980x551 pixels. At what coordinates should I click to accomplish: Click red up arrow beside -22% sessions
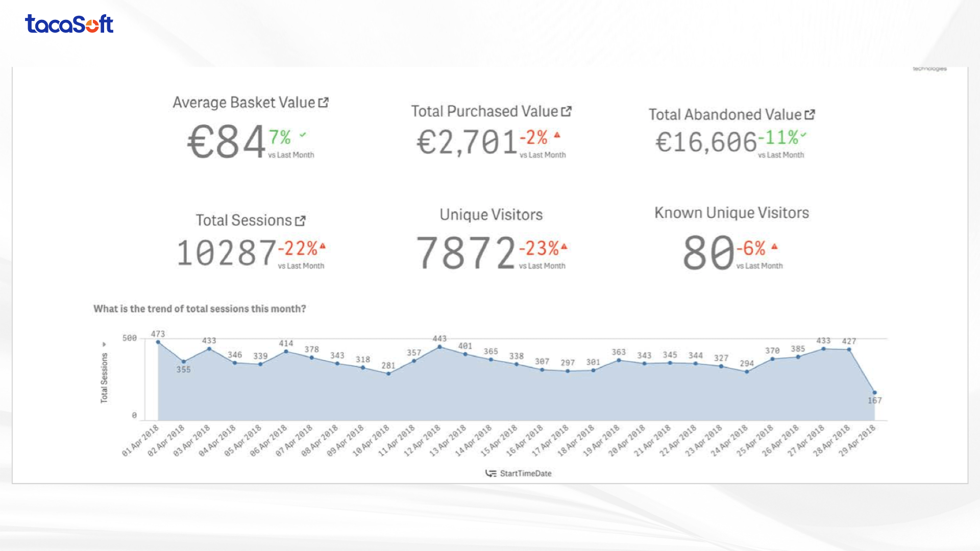click(x=323, y=246)
